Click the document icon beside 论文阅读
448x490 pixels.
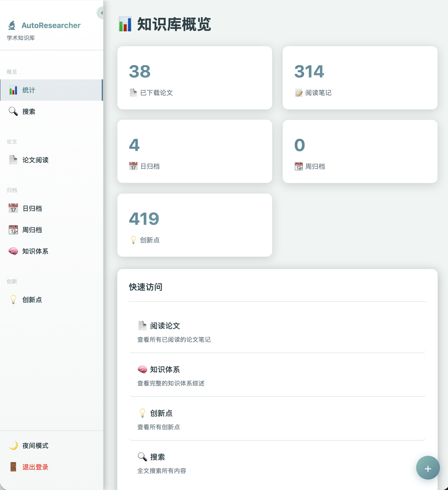point(13,160)
